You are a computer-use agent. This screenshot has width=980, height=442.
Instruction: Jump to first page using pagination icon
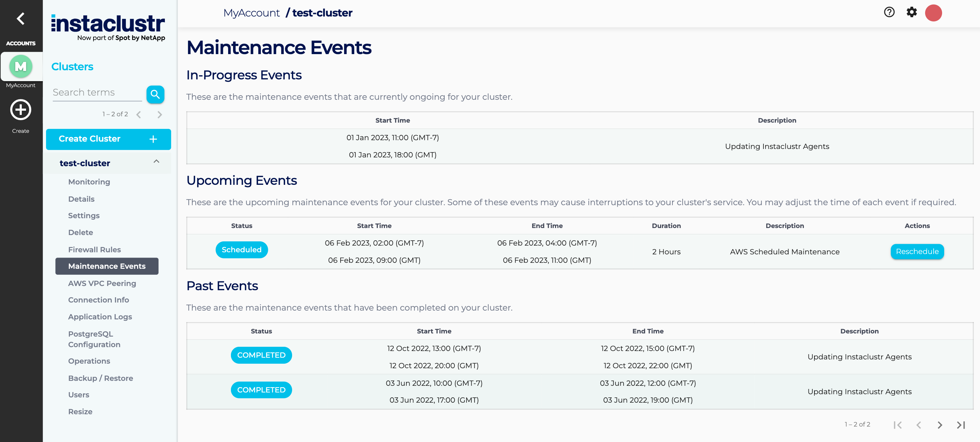point(898,425)
